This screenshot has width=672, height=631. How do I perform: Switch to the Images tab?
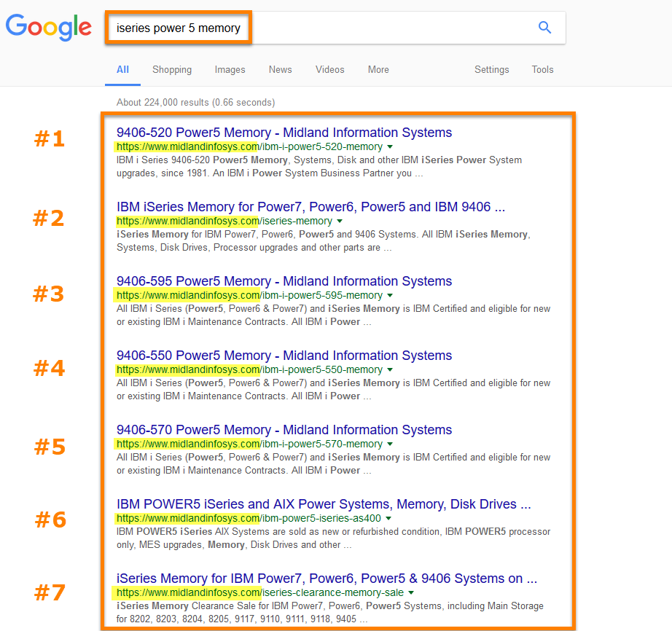pos(230,69)
